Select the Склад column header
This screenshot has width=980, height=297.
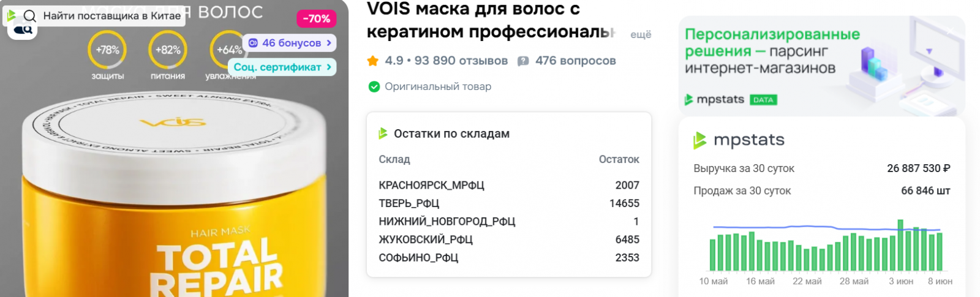394,159
